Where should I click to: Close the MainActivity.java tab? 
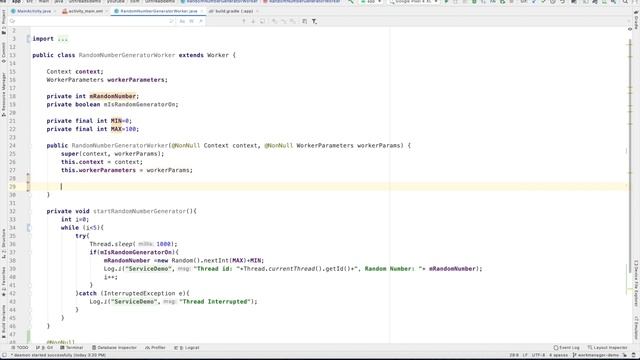click(55, 11)
